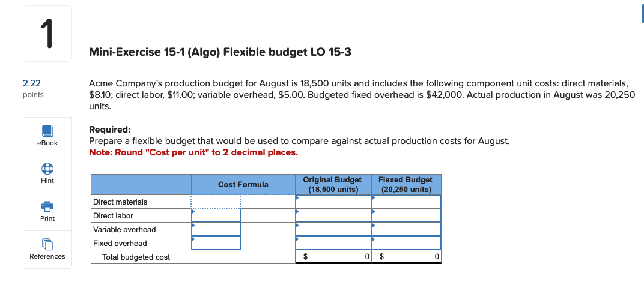644x300 pixels.
Task: Click Direct labor Original Budget cell
Action: (333, 215)
